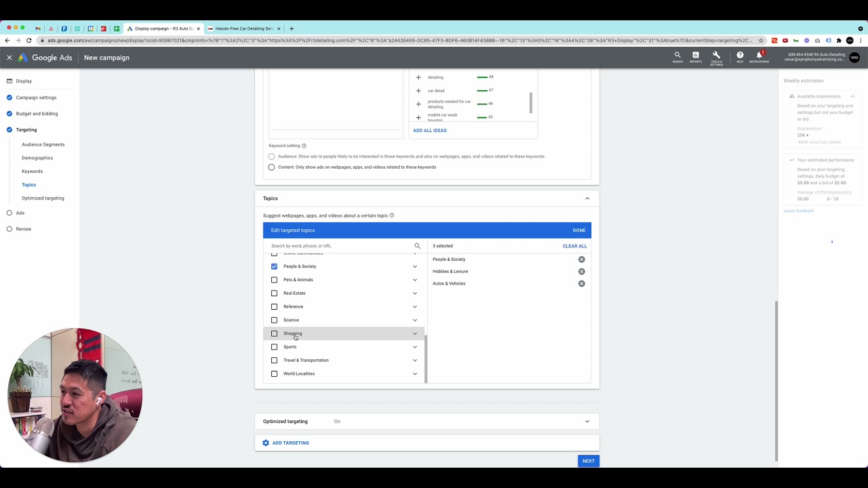868x488 pixels.
Task: Add the 'car detail' keyword idea with plus
Action: tap(418, 91)
